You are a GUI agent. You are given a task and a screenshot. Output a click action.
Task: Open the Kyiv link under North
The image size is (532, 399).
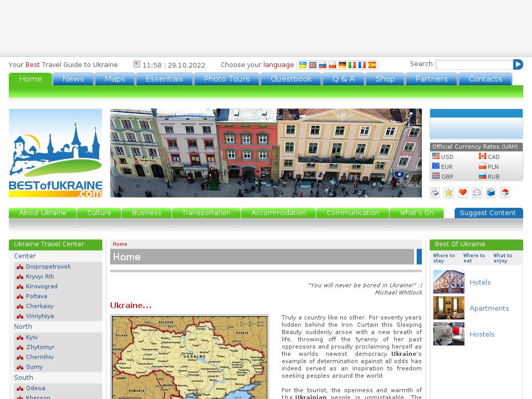tap(32, 337)
